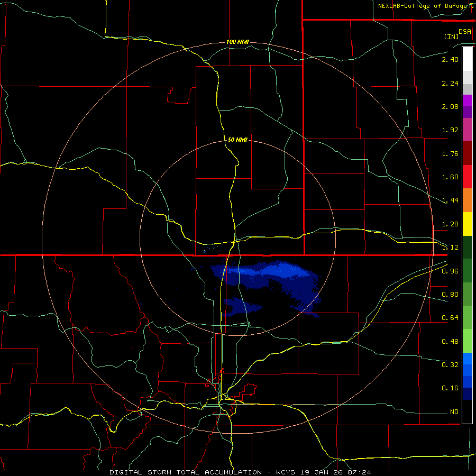Select the 0.80 legend value
This screenshot has height=476, width=476.
(450, 295)
